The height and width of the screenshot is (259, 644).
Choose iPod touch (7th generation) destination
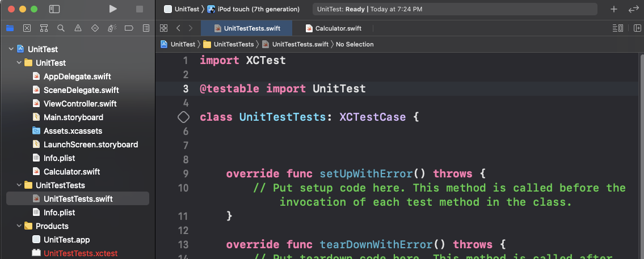tap(254, 9)
